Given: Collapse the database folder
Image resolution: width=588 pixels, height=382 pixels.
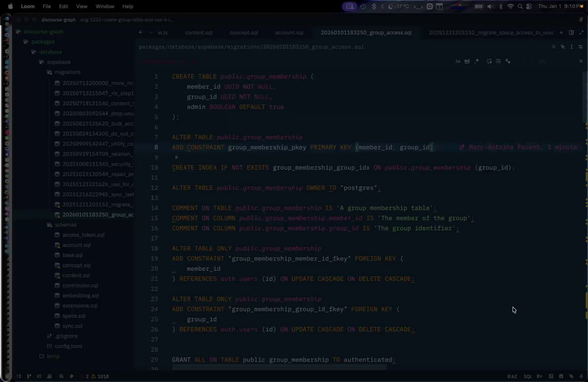Looking at the screenshot, I should [50, 52].
